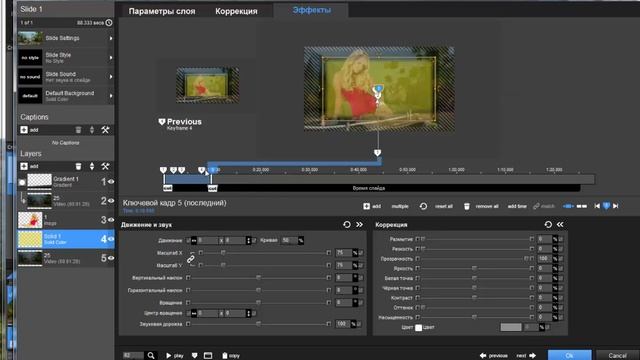Hide Gradient 1 layer visibility
The height and width of the screenshot is (360, 640).
tap(111, 181)
